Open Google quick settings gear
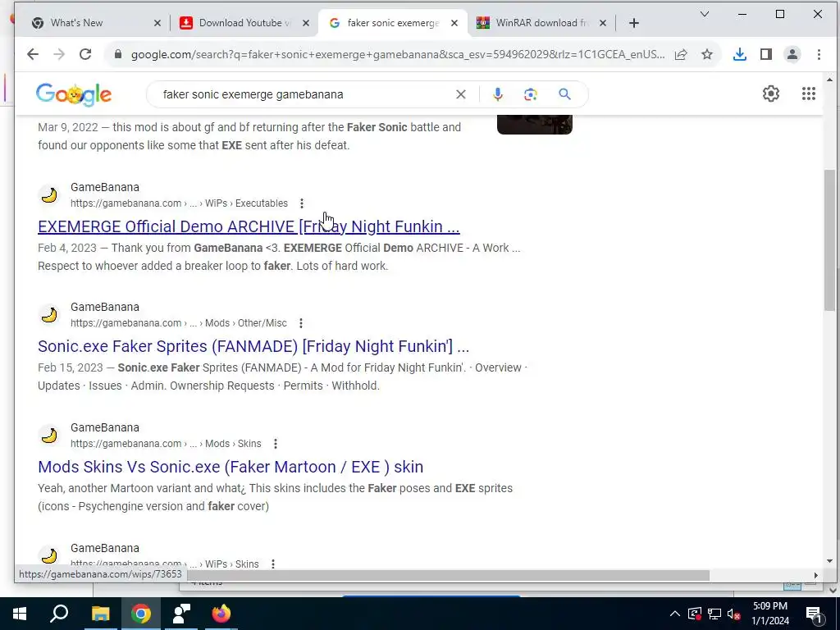840x630 pixels. tap(771, 94)
